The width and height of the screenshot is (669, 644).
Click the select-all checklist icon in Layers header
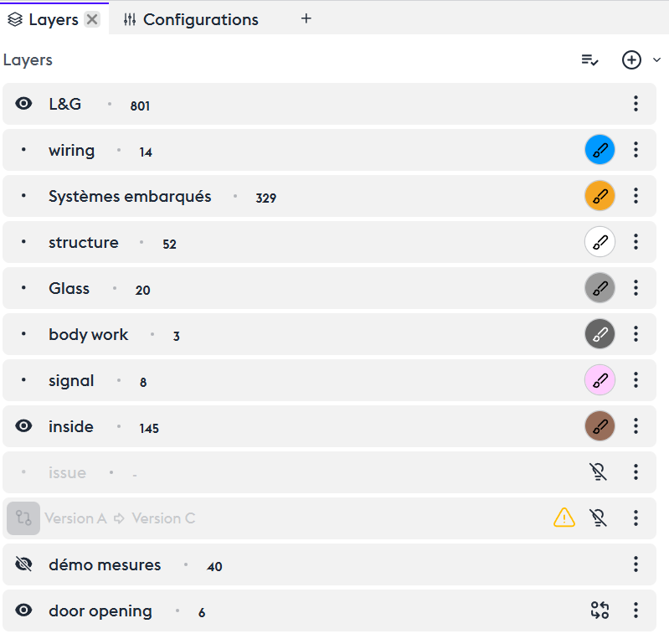click(x=589, y=60)
